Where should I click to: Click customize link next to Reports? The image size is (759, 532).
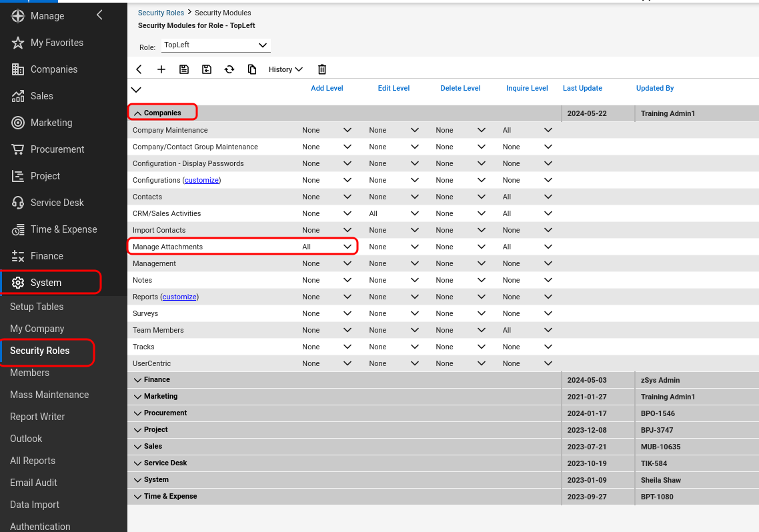pyautogui.click(x=179, y=297)
